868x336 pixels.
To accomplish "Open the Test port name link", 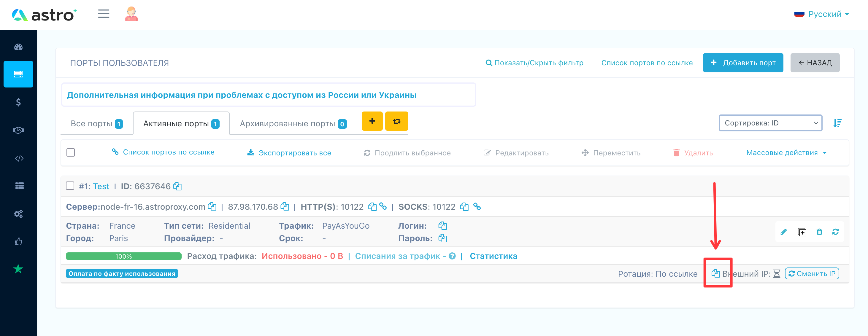I will click(101, 186).
